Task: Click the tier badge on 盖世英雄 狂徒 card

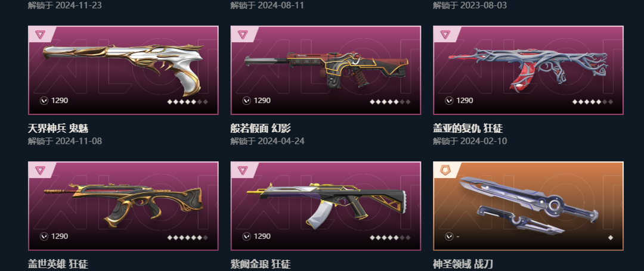Action: coord(40,170)
